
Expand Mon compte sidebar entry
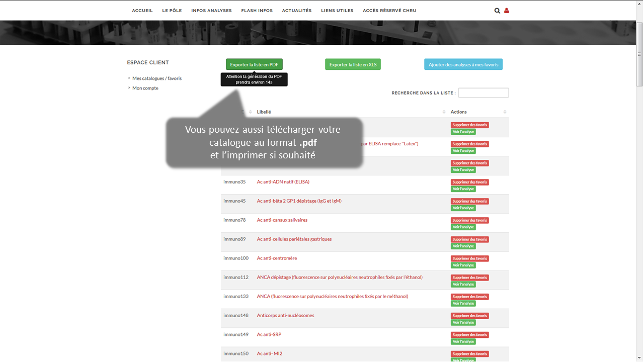(145, 88)
